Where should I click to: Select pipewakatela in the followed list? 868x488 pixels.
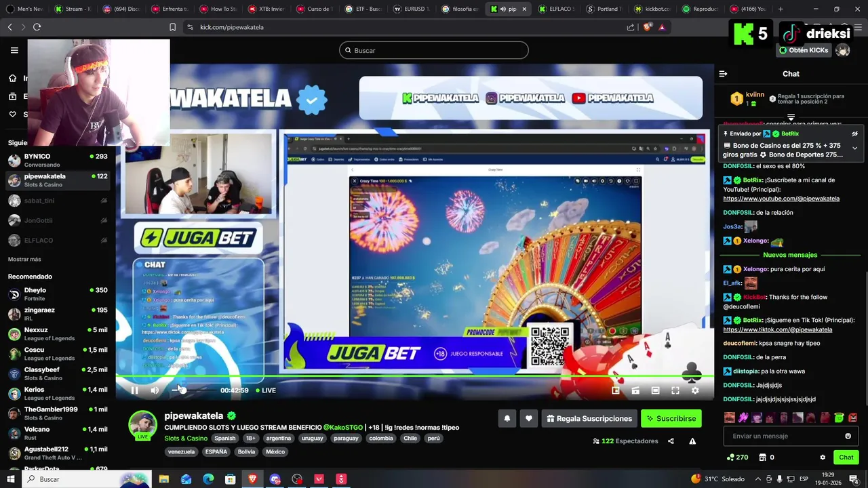click(58, 180)
